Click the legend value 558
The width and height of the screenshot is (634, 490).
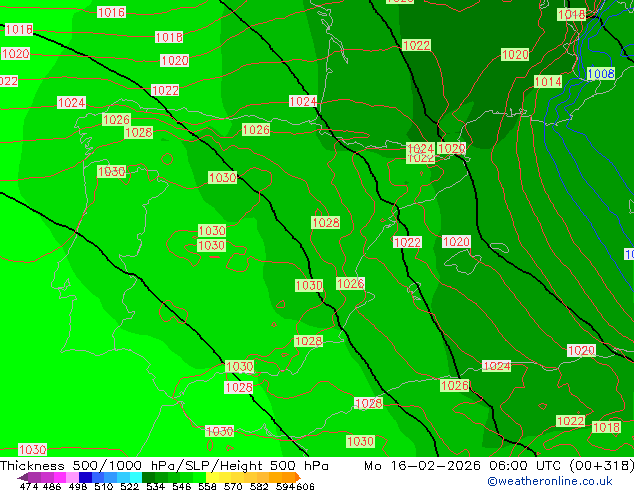click(x=207, y=486)
